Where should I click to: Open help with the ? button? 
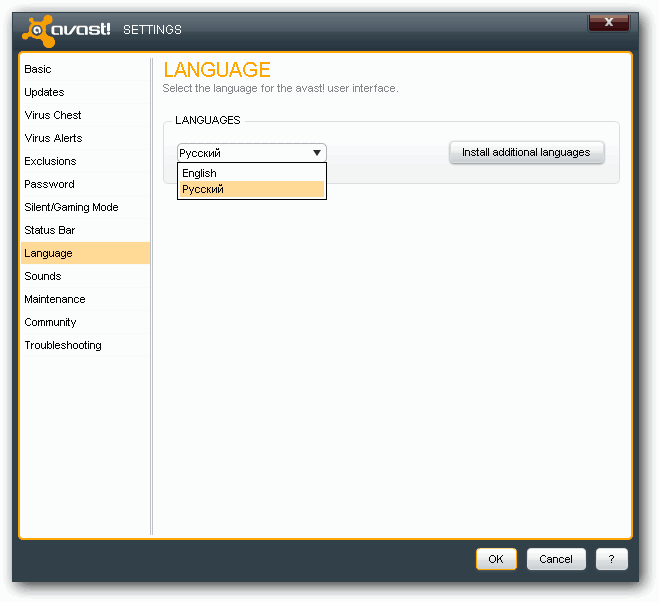tap(612, 559)
